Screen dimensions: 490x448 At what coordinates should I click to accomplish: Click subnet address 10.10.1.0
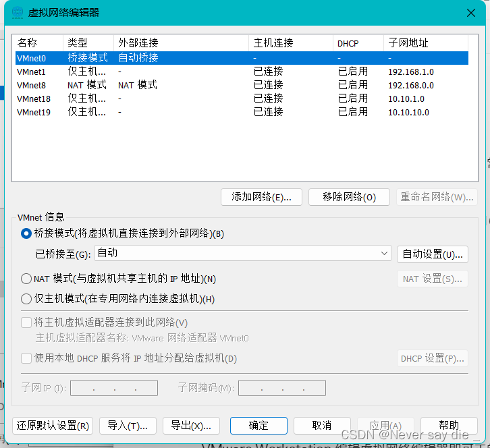[x=406, y=99]
